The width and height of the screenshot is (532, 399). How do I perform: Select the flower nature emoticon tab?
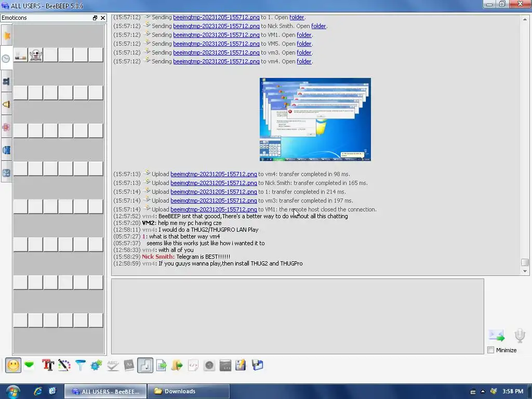(x=7, y=127)
